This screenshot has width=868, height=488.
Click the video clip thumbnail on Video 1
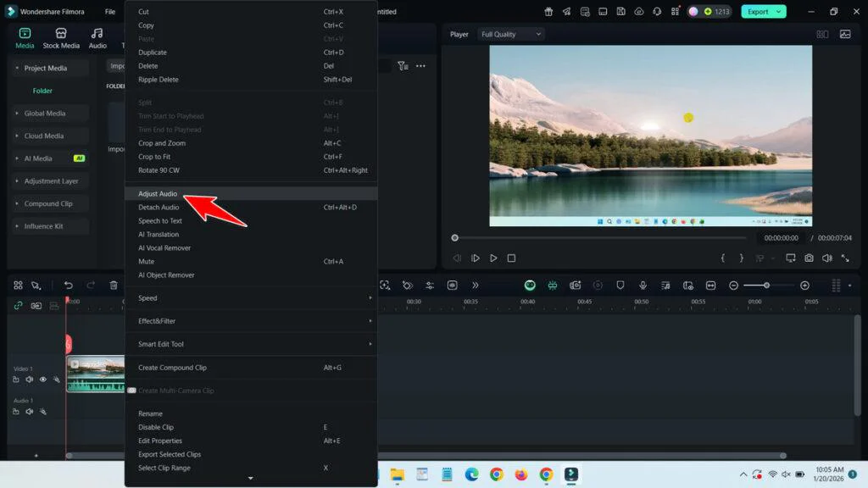[x=95, y=373]
